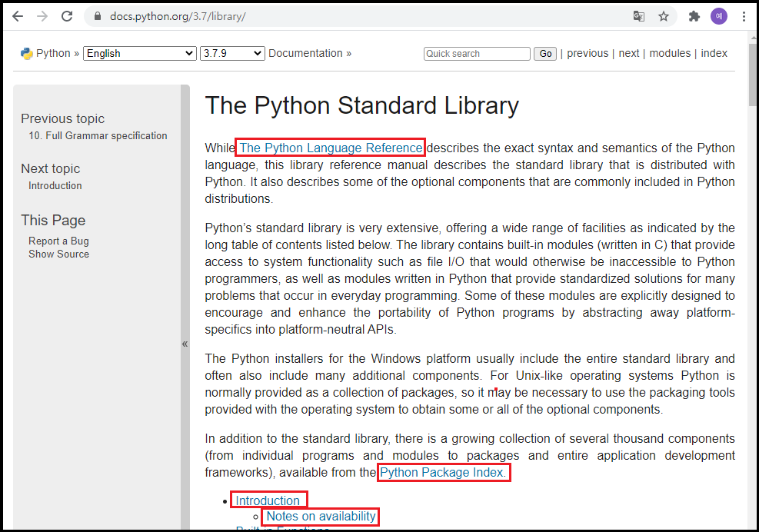Focus the Quick search field
Screen dimensions: 759x532
(x=477, y=54)
